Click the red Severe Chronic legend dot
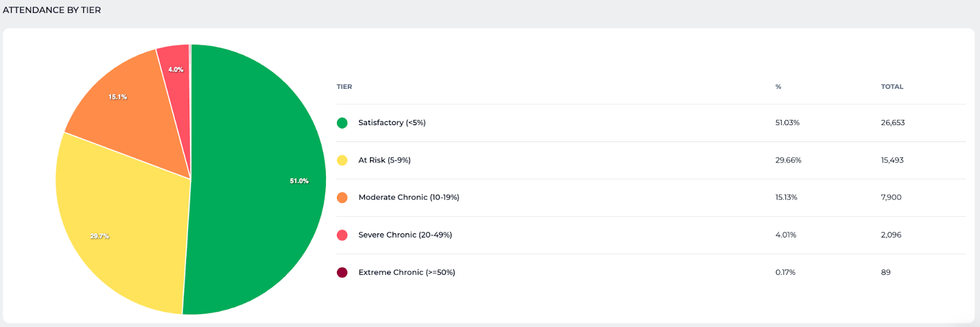The width and height of the screenshot is (980, 327). click(x=342, y=235)
